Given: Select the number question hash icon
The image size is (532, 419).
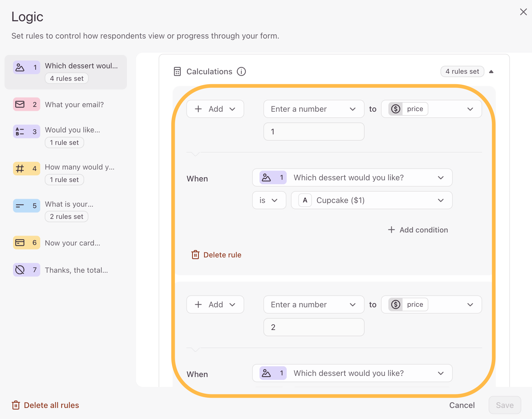Looking at the screenshot, I should (20, 168).
